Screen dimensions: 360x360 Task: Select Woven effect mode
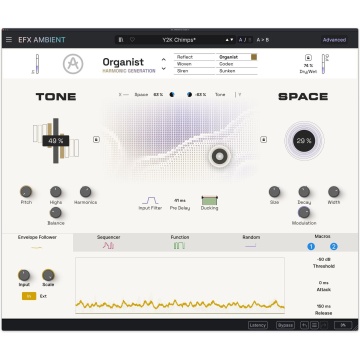[194, 64]
